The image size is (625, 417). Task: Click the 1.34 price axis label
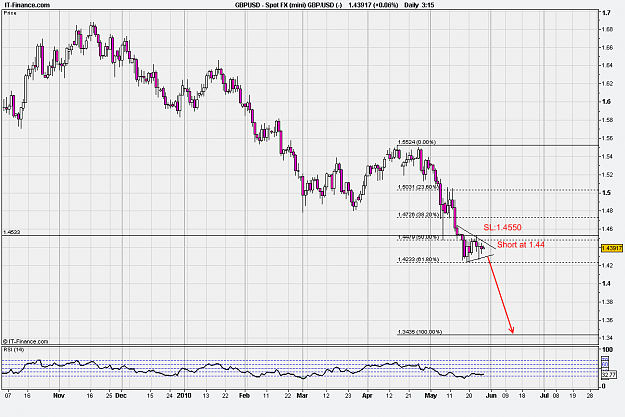(x=608, y=338)
